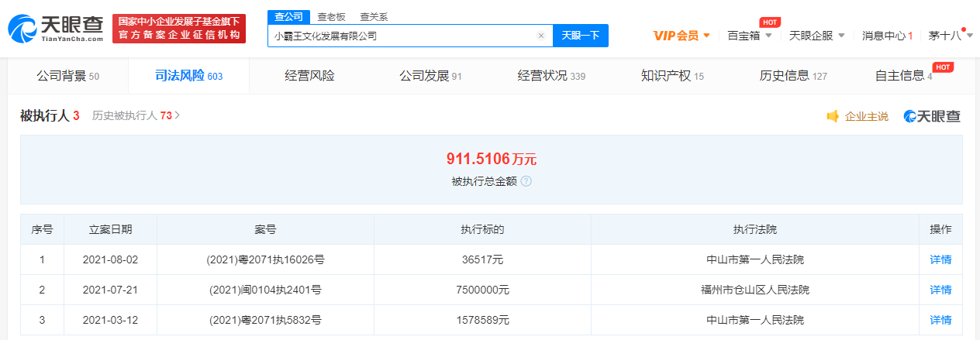This screenshot has height=340, width=980.
Task: Click 福州市仓山区人民法院 court cell
Action: [x=754, y=290]
